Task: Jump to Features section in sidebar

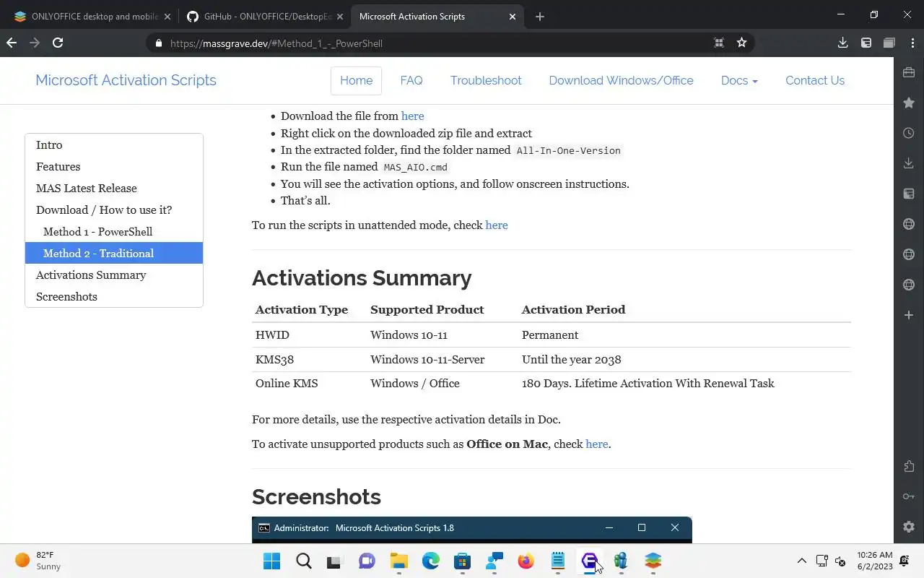Action: pos(114,166)
